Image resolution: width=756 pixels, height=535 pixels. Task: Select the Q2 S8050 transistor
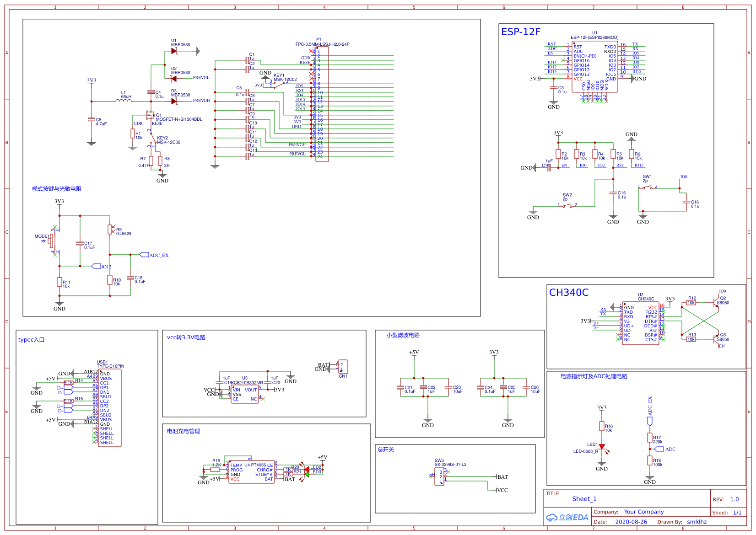716,304
